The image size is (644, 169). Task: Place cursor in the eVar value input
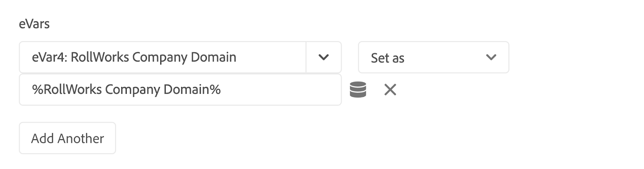tap(180, 89)
